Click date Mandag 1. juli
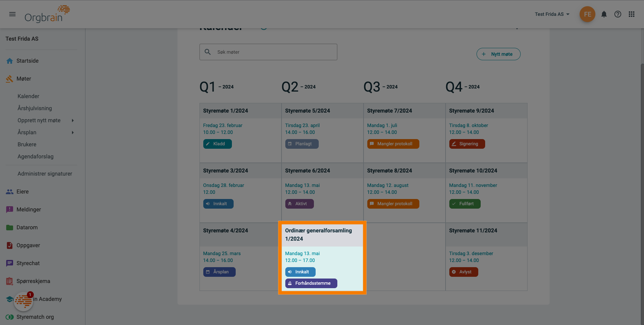 (x=382, y=126)
